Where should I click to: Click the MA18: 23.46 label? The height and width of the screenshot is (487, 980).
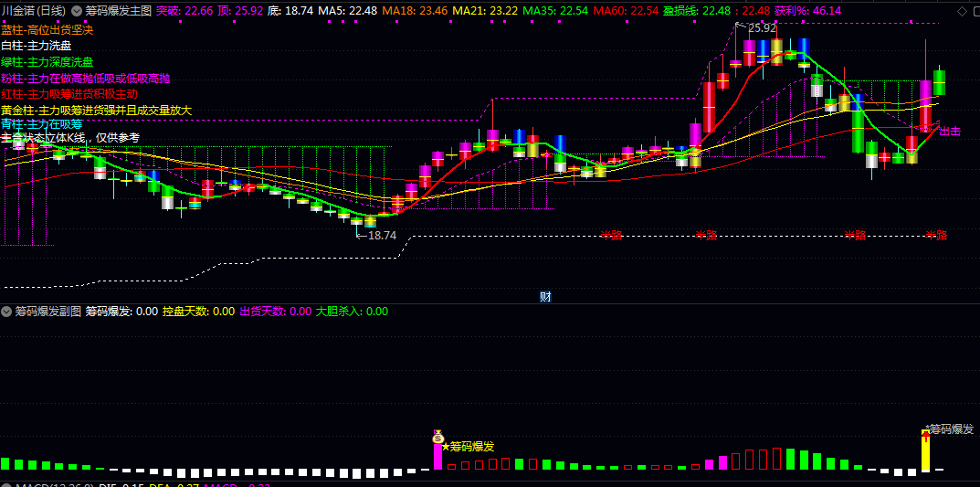[415, 11]
